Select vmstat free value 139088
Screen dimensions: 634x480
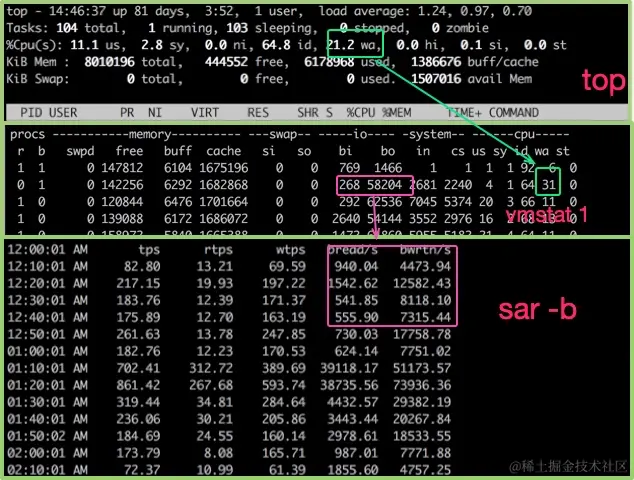(122, 219)
